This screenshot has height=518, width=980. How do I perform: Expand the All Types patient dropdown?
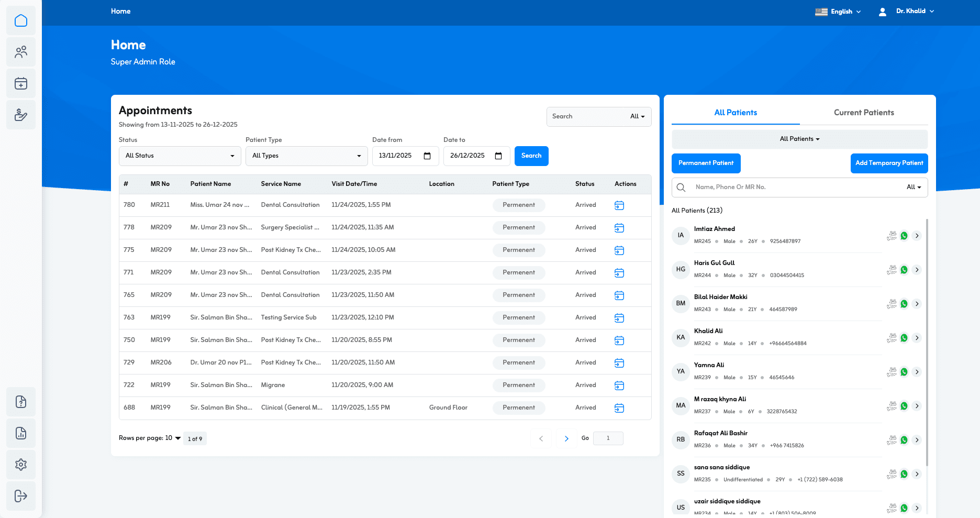tap(306, 156)
